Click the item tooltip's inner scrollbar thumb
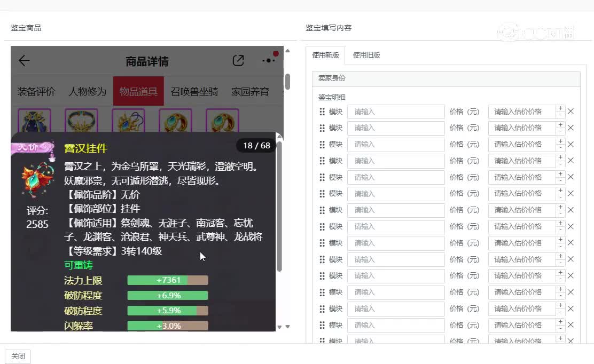The image size is (594, 364). (x=279, y=206)
